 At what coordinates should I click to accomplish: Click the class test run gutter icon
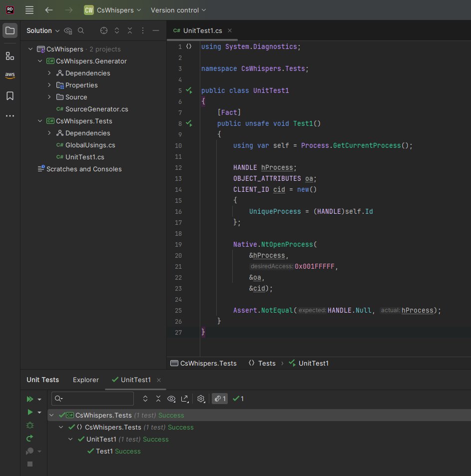point(189,90)
